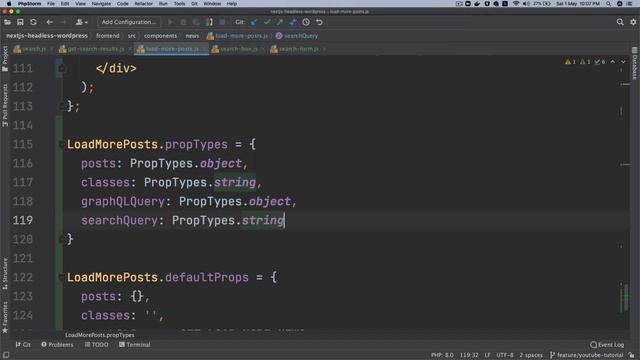Image resolution: width=640 pixels, height=360 pixels.
Task: Open the Git tool window button
Action: coord(23,345)
